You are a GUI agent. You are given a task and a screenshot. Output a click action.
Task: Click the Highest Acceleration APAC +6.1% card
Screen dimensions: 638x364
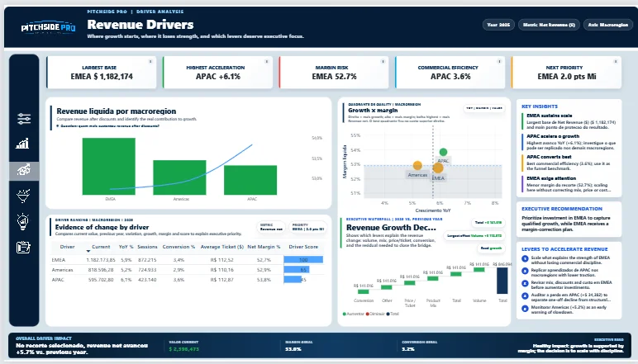[x=217, y=73]
